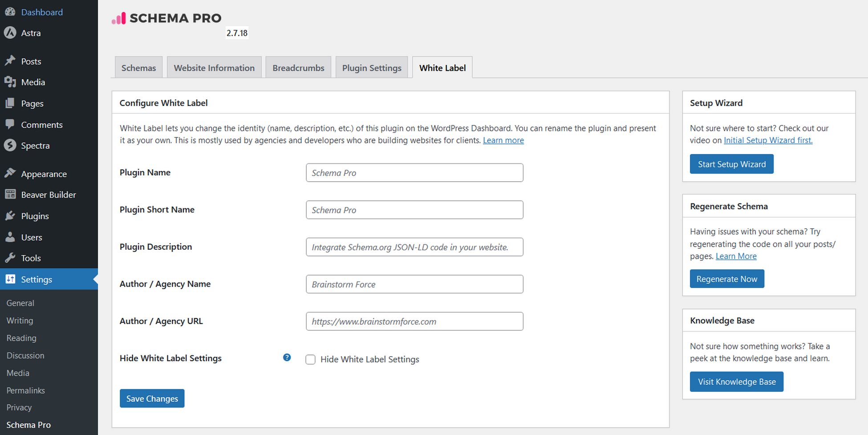Follow the White Label Learn more link

pos(503,140)
